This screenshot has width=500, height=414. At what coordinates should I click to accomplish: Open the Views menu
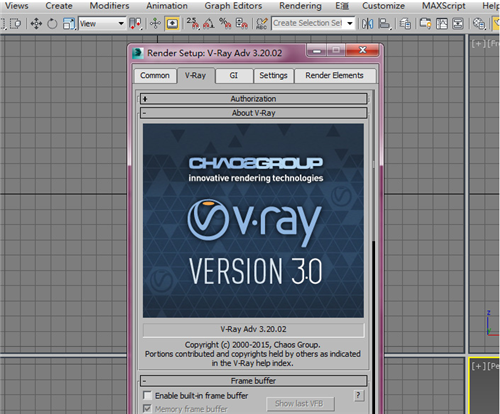(17, 6)
